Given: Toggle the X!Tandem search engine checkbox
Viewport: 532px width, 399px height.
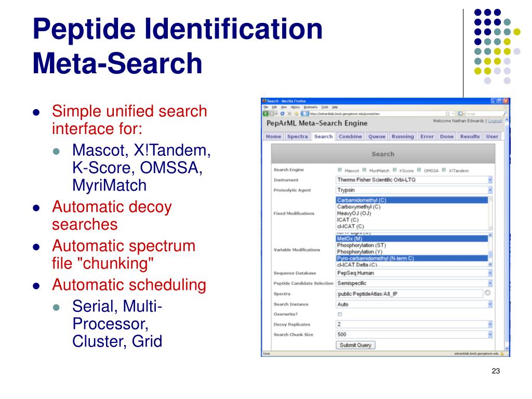Looking at the screenshot, I should pos(444,170).
